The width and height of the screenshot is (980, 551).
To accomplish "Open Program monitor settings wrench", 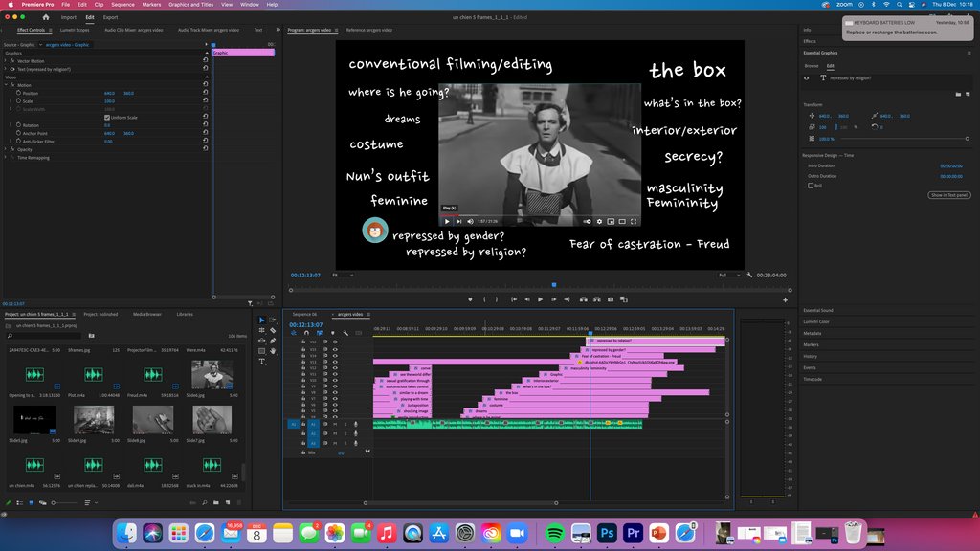I will (x=749, y=275).
